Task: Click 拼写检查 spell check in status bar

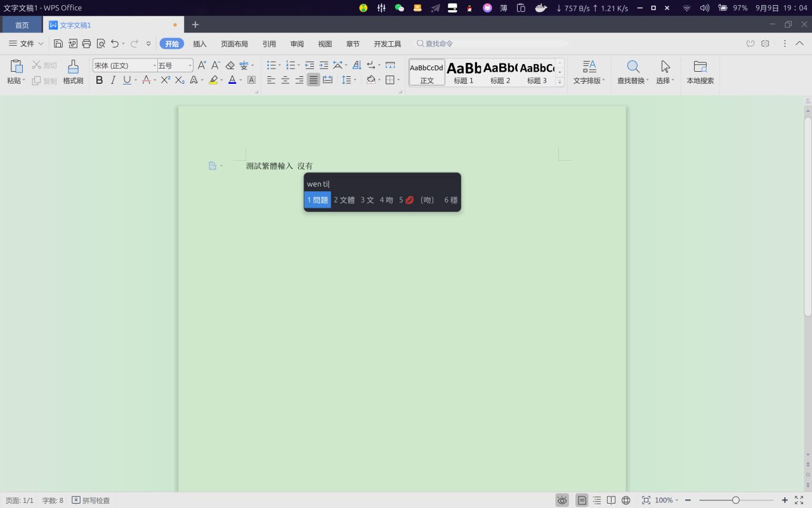Action: click(x=91, y=500)
